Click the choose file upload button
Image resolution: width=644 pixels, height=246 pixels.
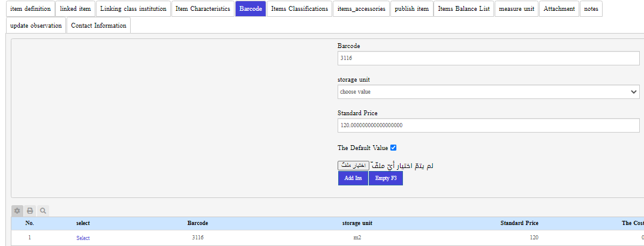point(353,165)
